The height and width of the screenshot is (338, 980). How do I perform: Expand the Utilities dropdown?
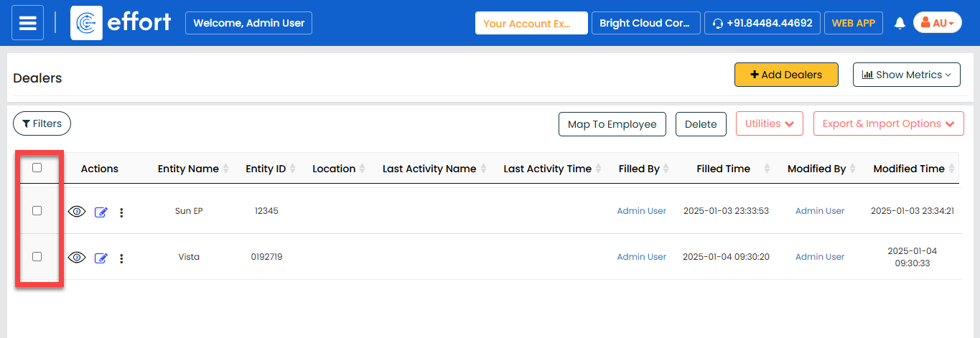[x=770, y=124]
